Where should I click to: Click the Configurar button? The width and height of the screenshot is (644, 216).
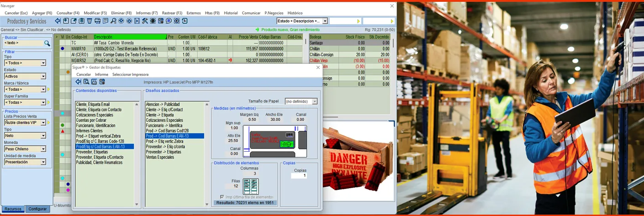[x=37, y=209]
